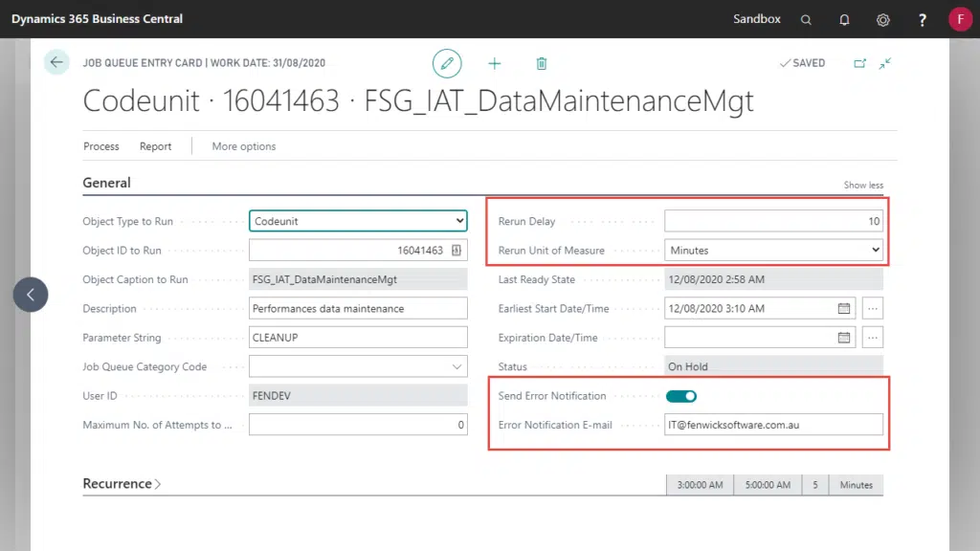
Task: Open the Process menu
Action: click(101, 146)
